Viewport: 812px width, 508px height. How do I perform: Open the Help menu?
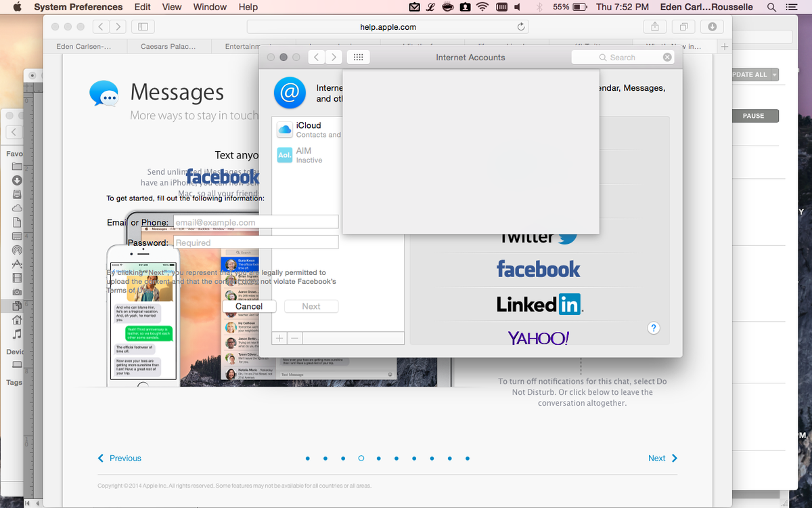[248, 7]
